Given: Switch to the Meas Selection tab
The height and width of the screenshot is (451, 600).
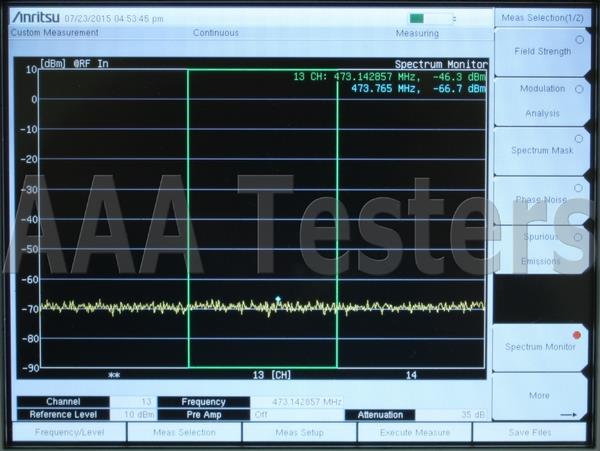Looking at the screenshot, I should pos(184,432).
